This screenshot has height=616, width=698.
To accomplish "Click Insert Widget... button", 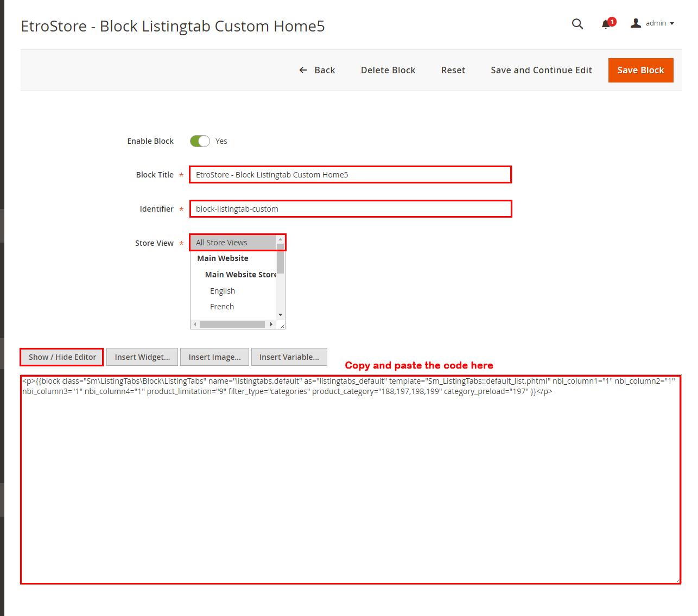I will pyautogui.click(x=142, y=357).
